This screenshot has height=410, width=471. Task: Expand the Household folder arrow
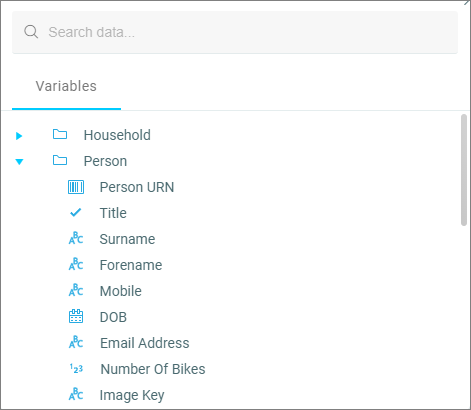(19, 136)
